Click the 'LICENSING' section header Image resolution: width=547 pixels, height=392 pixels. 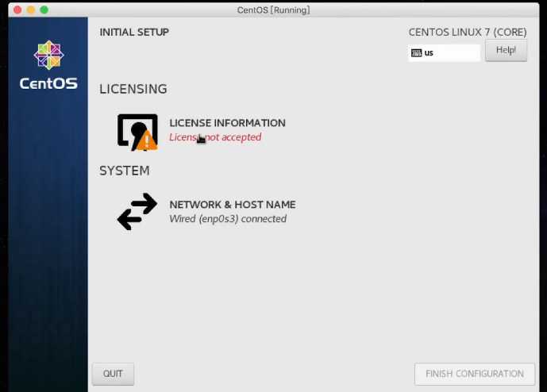coord(133,89)
